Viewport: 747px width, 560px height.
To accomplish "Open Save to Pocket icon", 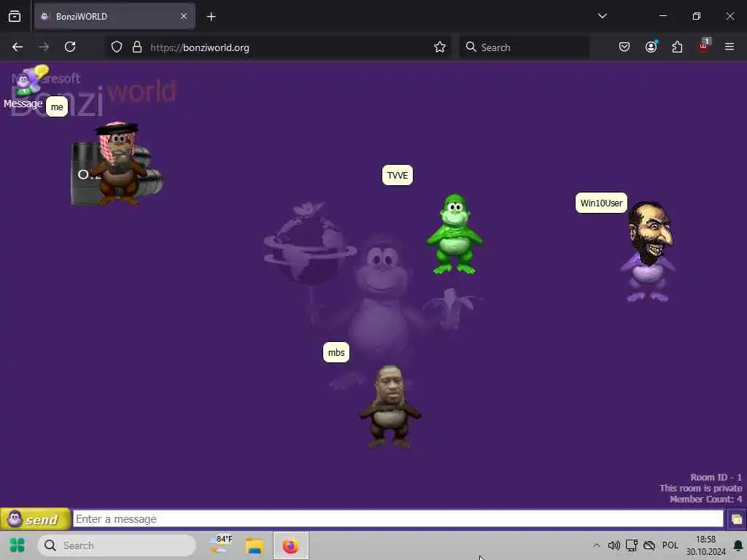I will pos(624,47).
